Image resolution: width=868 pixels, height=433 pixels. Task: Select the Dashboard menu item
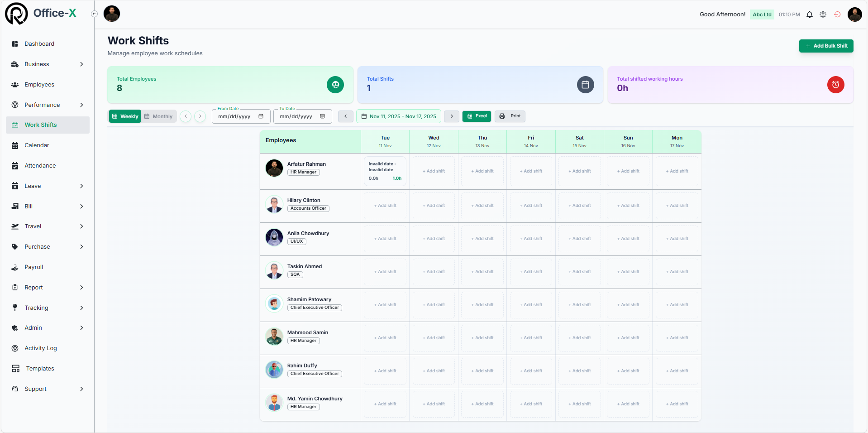39,43
